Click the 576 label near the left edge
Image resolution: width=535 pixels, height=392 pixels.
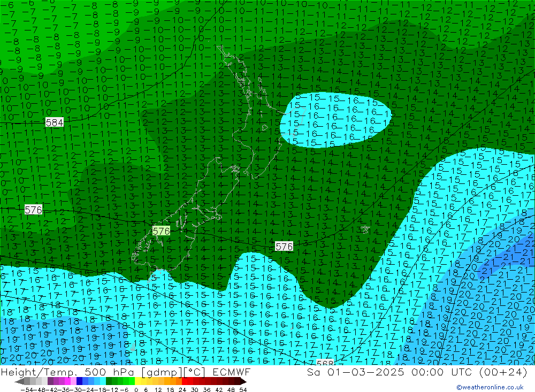pyautogui.click(x=33, y=210)
